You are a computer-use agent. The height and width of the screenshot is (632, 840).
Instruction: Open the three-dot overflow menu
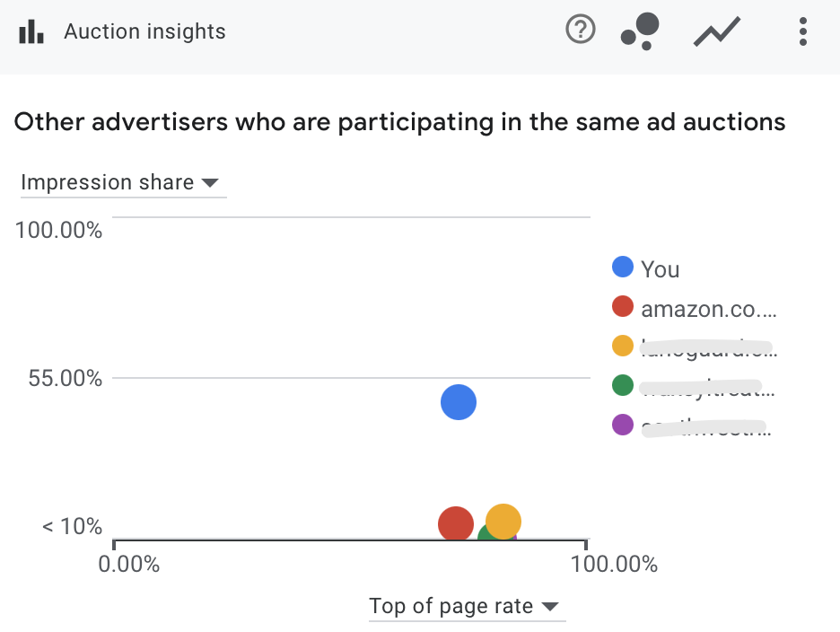[802, 31]
